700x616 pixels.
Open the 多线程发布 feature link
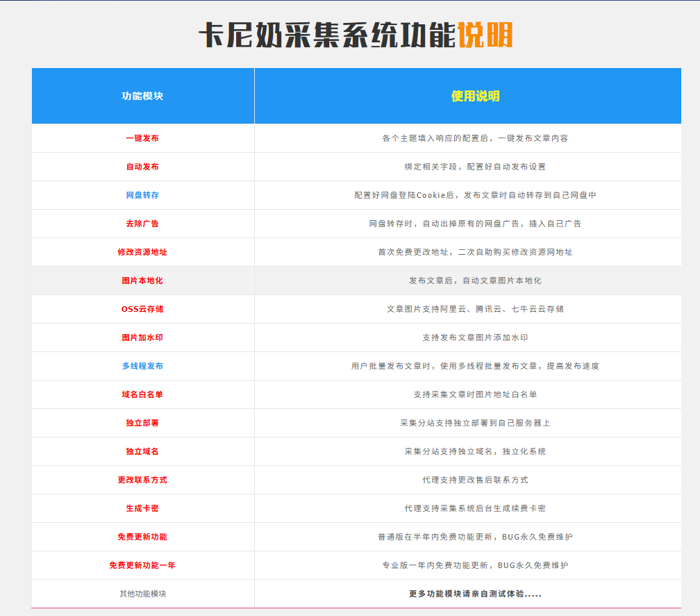pyautogui.click(x=142, y=365)
